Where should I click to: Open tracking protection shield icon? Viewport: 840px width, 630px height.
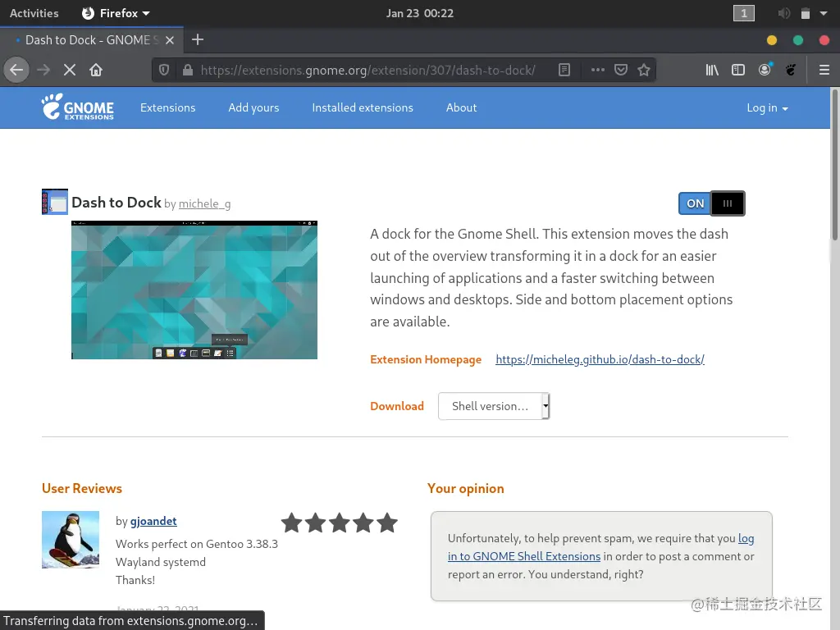(164, 71)
